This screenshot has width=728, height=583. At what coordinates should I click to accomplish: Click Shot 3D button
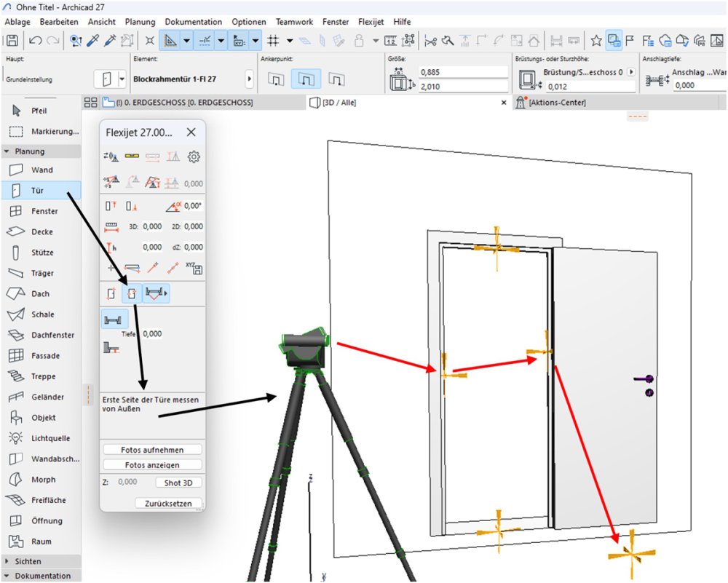[178, 483]
